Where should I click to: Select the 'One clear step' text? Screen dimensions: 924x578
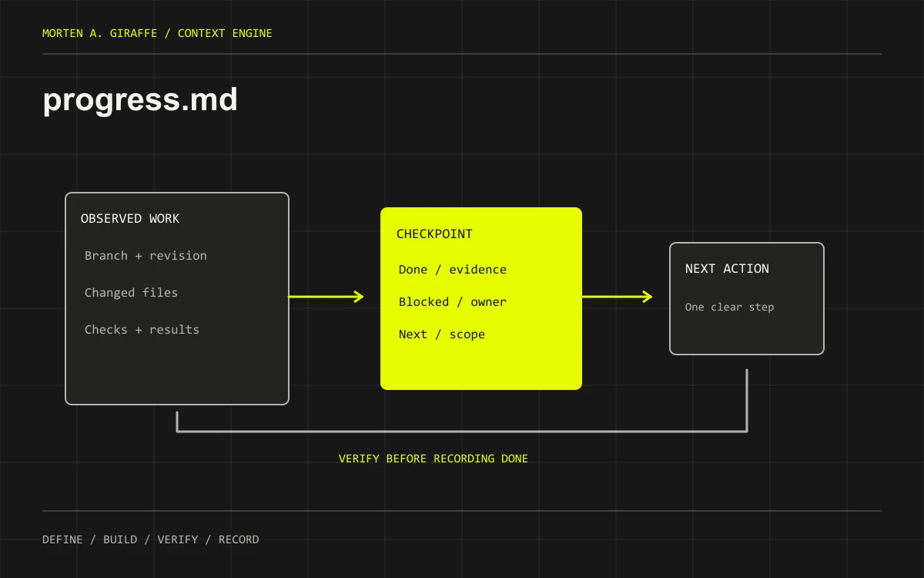point(729,307)
